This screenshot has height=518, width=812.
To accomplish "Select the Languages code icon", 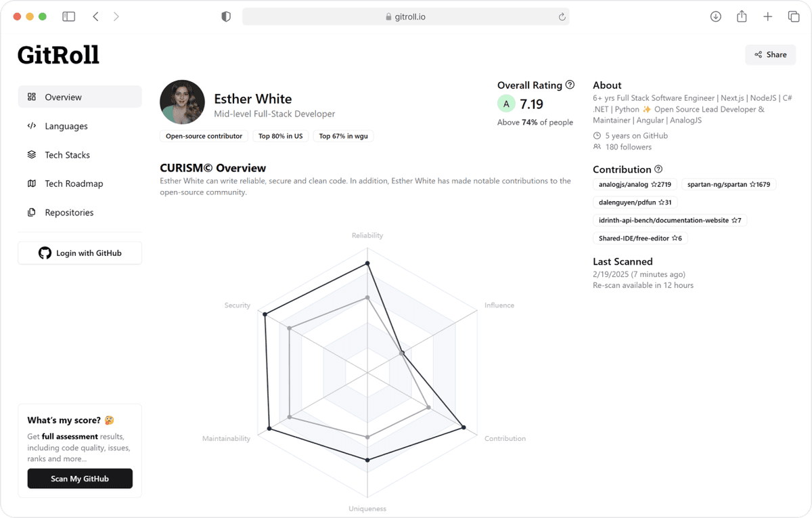I will [31, 126].
